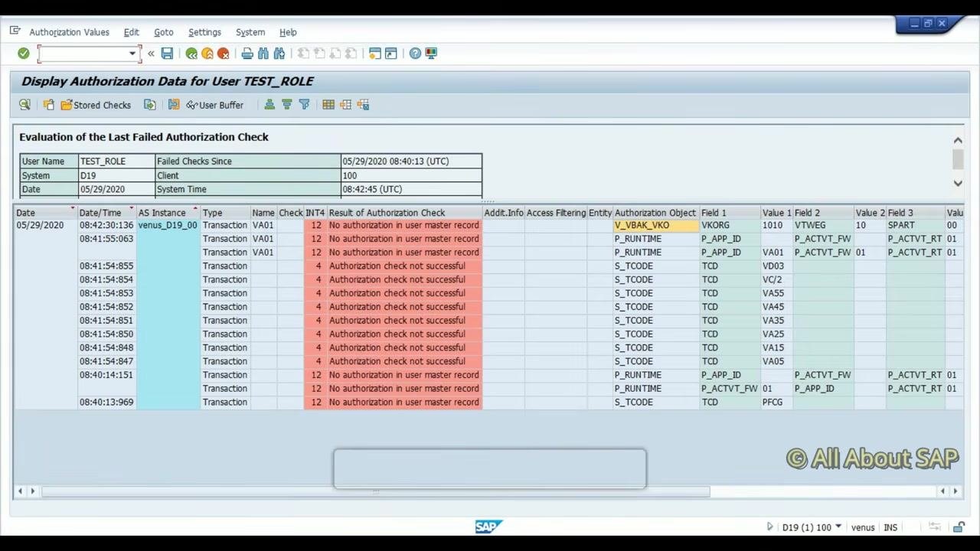Click the Save diskette icon
This screenshot has width=980, height=551.
(x=167, y=54)
